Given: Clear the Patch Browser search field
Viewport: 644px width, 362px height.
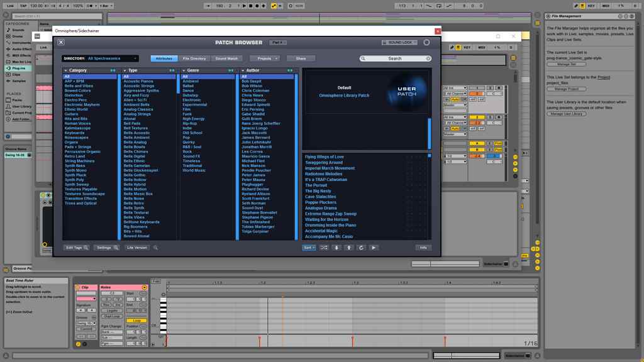Looking at the screenshot, I should coord(428,58).
